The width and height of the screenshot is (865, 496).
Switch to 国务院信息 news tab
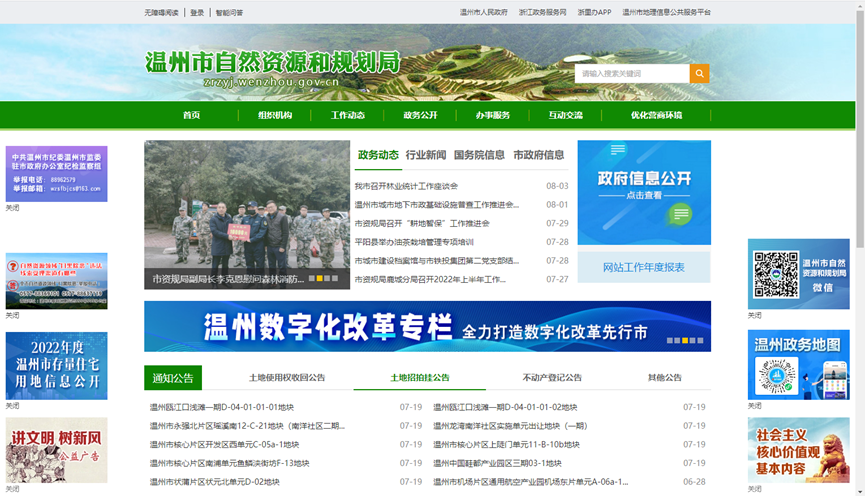(x=479, y=155)
